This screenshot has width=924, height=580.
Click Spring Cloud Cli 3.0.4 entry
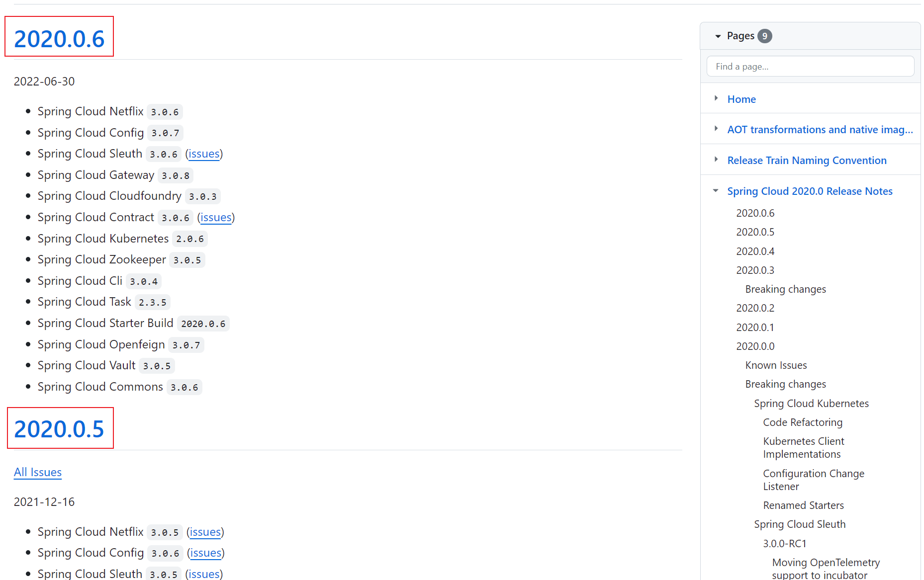99,281
